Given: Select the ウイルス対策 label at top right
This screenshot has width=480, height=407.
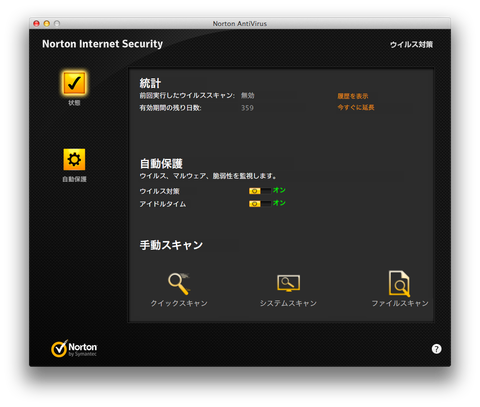Looking at the screenshot, I should pos(411,44).
